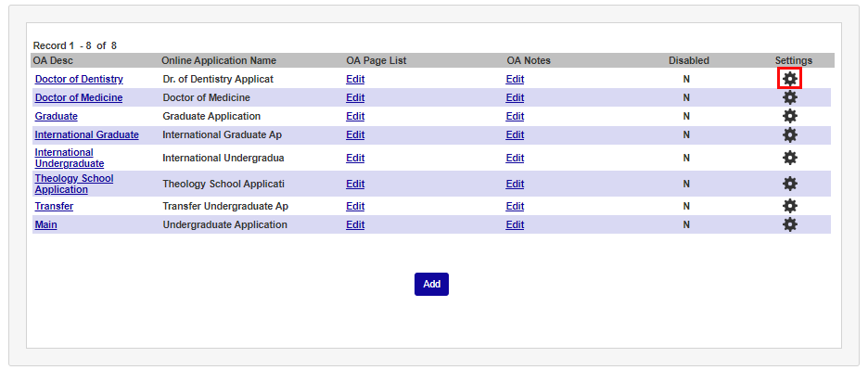Screen dimensions: 868x370
Task: Open settings gear for International Graduate
Action: point(790,134)
